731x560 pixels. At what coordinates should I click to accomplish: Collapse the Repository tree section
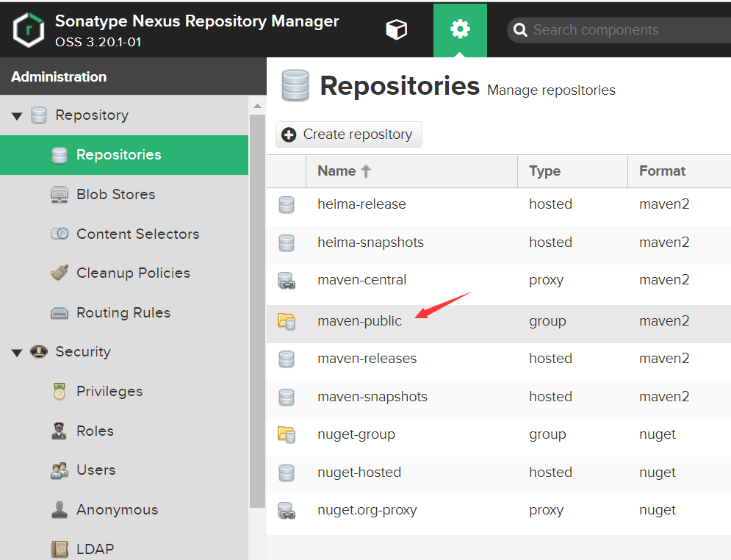pos(17,115)
